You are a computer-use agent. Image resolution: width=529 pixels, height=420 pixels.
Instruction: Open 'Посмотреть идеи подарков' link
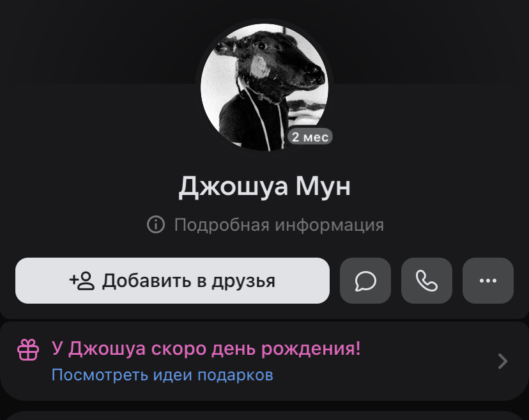162,375
